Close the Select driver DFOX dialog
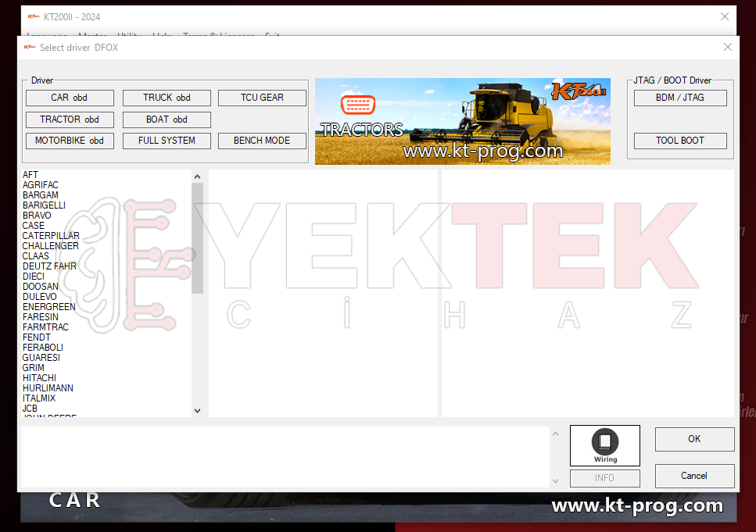This screenshot has width=756, height=532. [728, 47]
